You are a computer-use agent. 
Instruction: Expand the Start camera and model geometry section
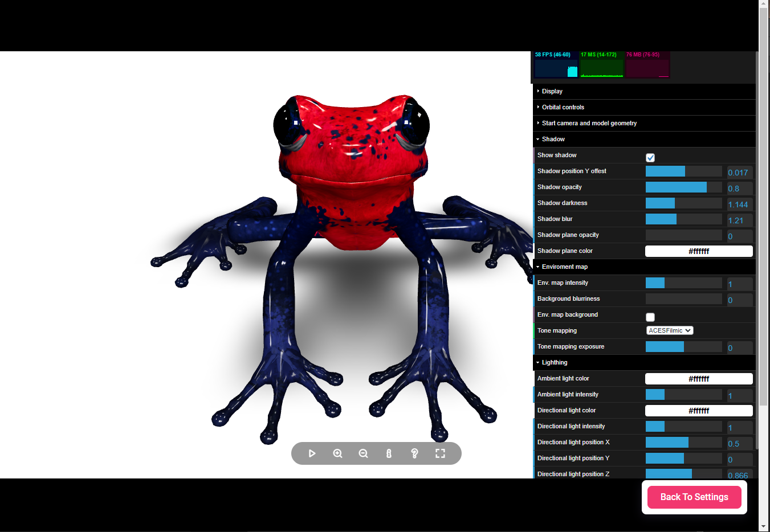tap(587, 123)
